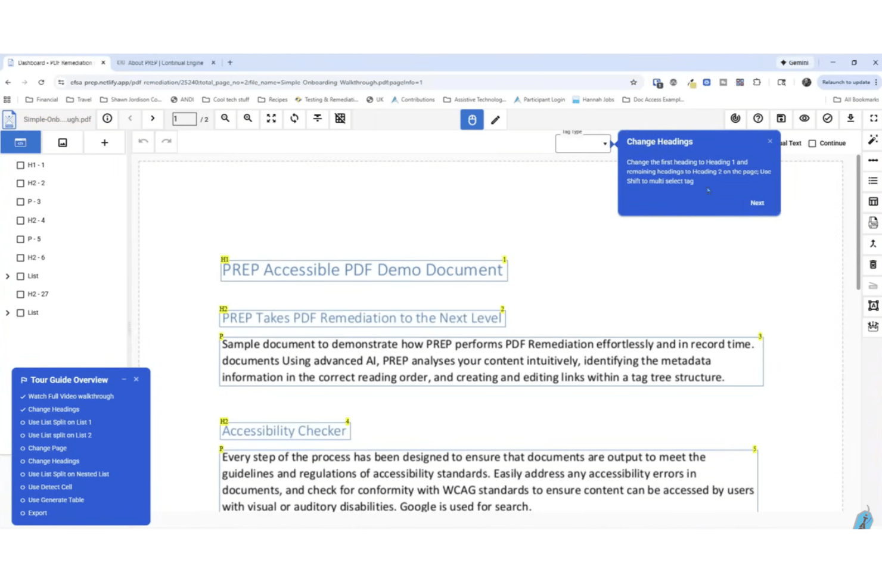Select the mouse pointer mode button
882x588 pixels.
point(472,120)
